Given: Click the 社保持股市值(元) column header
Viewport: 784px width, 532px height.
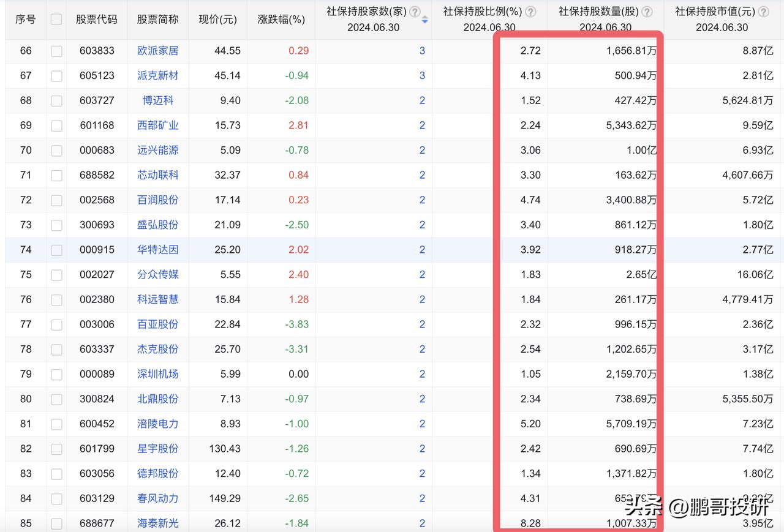Looking at the screenshot, I should [716, 12].
